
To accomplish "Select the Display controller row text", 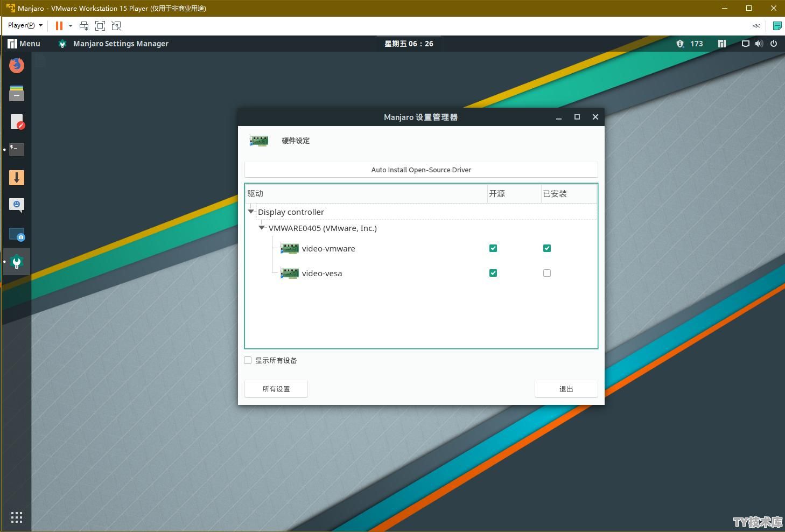I will coord(291,212).
